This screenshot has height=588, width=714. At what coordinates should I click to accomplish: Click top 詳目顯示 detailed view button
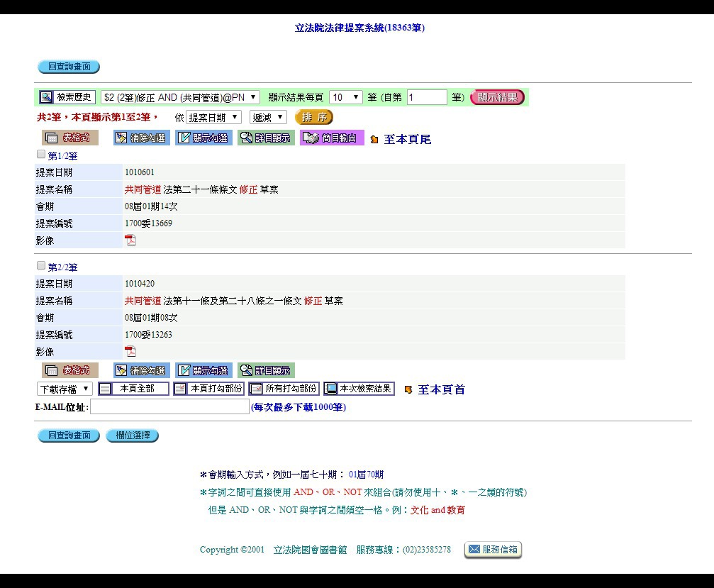tap(267, 138)
